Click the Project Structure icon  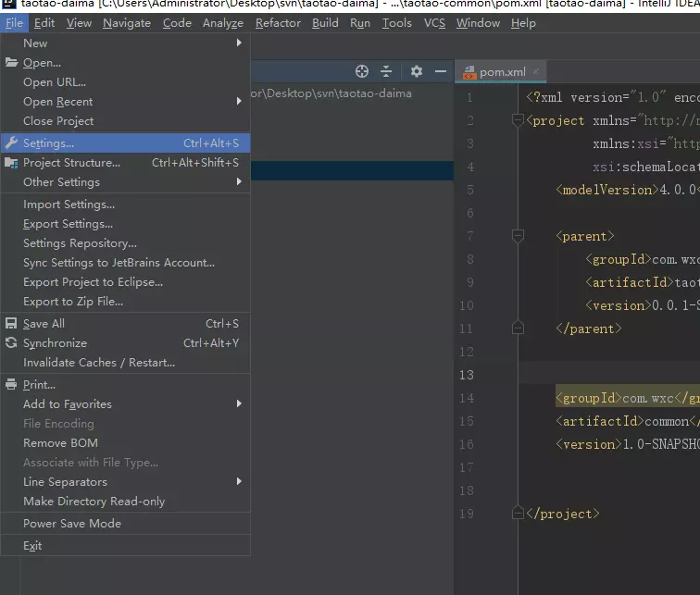pos(11,162)
